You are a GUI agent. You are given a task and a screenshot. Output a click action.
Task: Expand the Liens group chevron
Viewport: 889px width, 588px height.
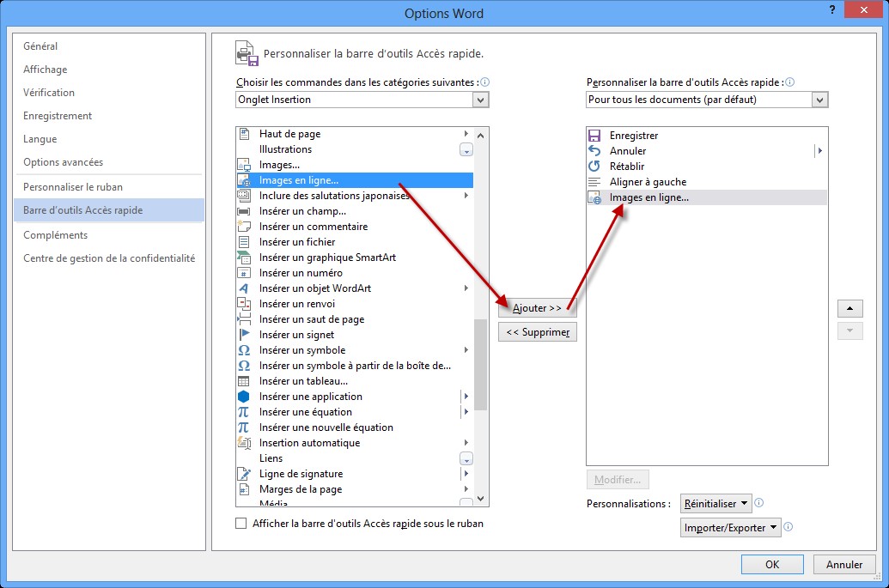[x=466, y=459]
